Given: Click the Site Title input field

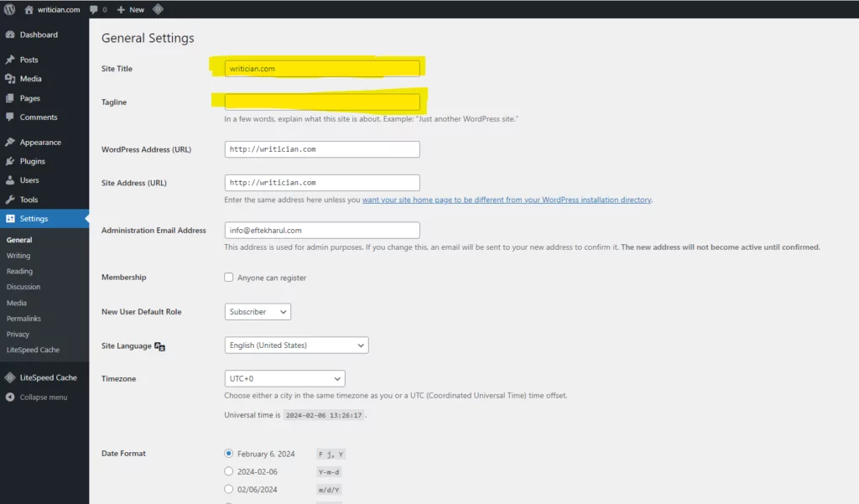Looking at the screenshot, I should pyautogui.click(x=322, y=69).
